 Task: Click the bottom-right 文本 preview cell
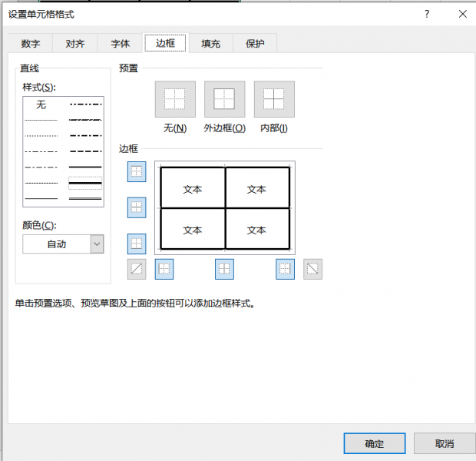pos(256,230)
